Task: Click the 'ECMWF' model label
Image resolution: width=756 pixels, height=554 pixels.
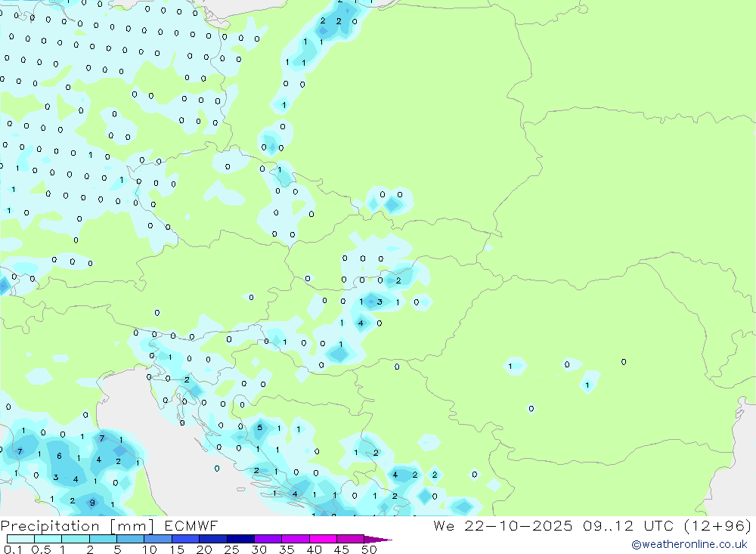Action: 191,526
